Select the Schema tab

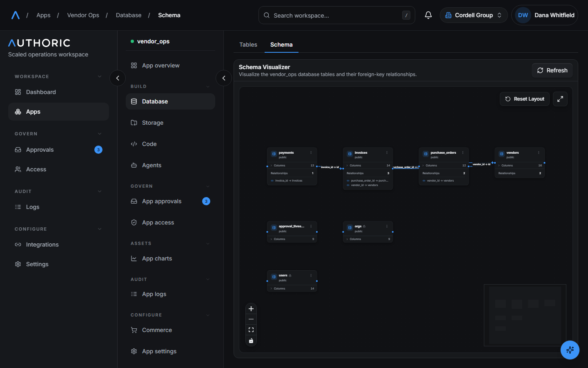281,45
